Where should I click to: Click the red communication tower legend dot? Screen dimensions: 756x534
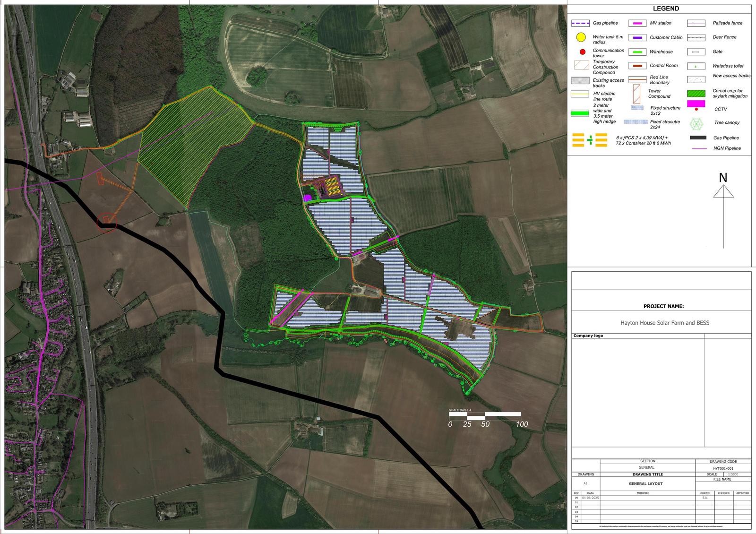point(582,52)
